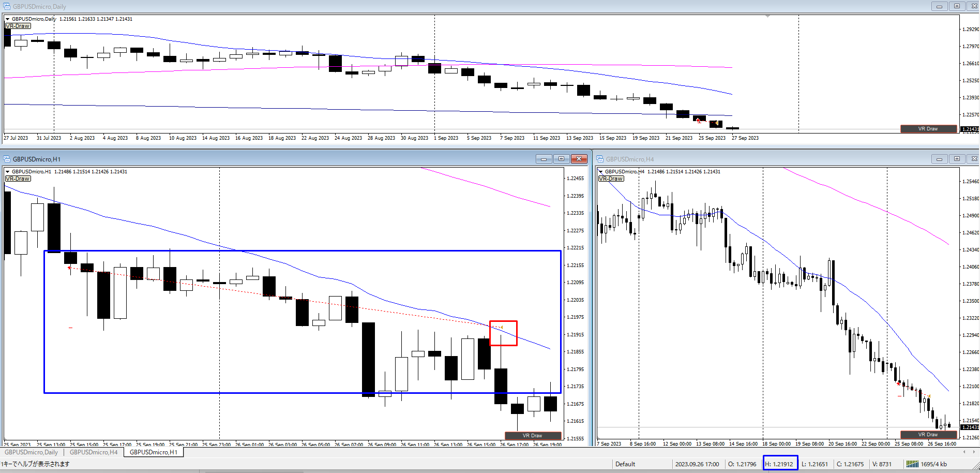
Task: Click VR Draw button in H1 chart
Action: click(533, 436)
